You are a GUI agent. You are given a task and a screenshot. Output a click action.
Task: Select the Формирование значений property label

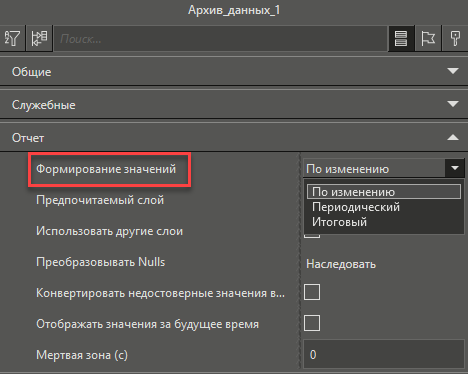pos(106,169)
